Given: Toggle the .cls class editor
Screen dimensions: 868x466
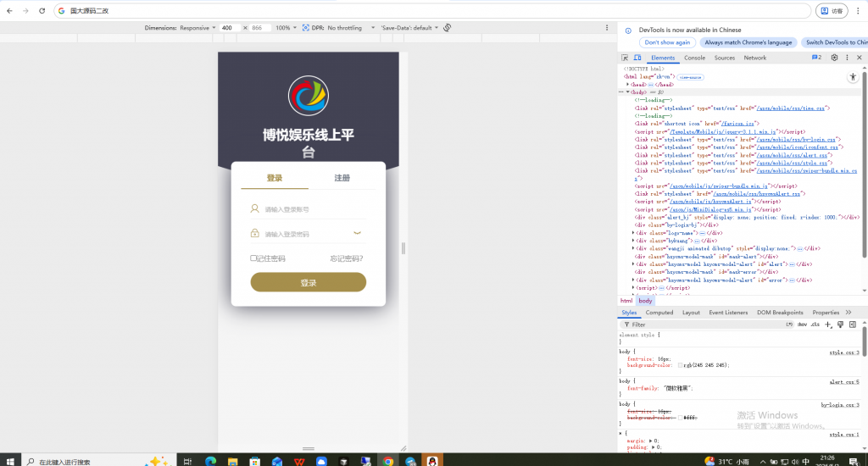Looking at the screenshot, I should point(815,325).
